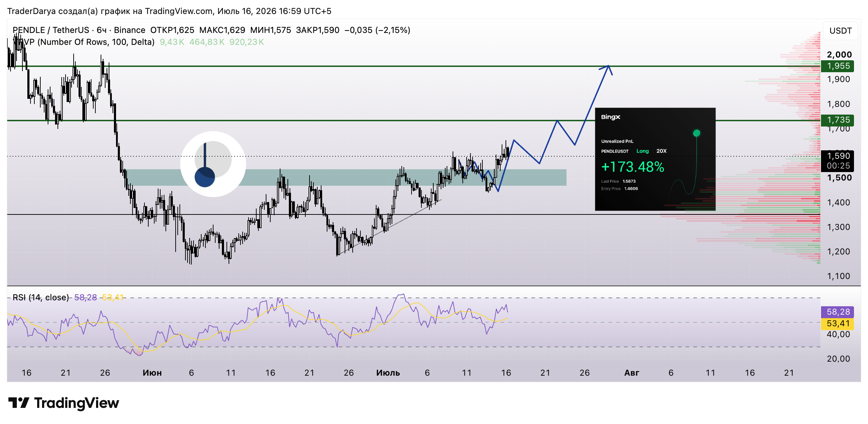Click the +173.48% PnL figure
868x424 pixels.
click(x=632, y=167)
